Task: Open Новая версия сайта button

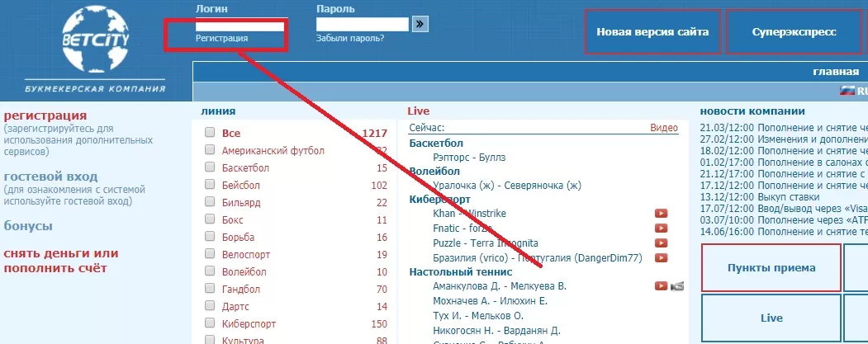Action: pos(652,32)
